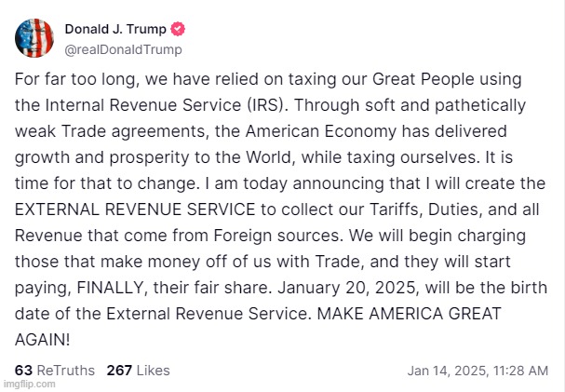
Task: Open the Donald J. Trump display name
Action: click(x=115, y=29)
